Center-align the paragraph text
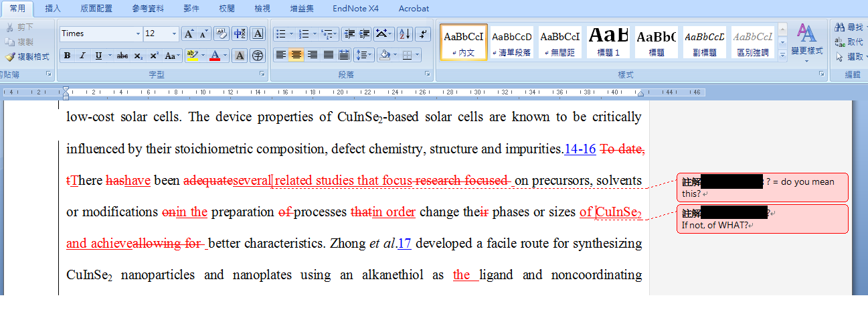 click(296, 55)
